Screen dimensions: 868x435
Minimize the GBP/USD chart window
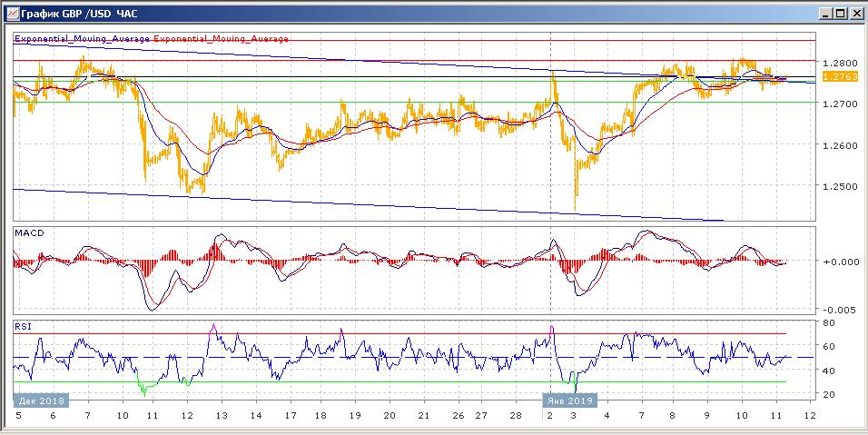click(x=826, y=15)
